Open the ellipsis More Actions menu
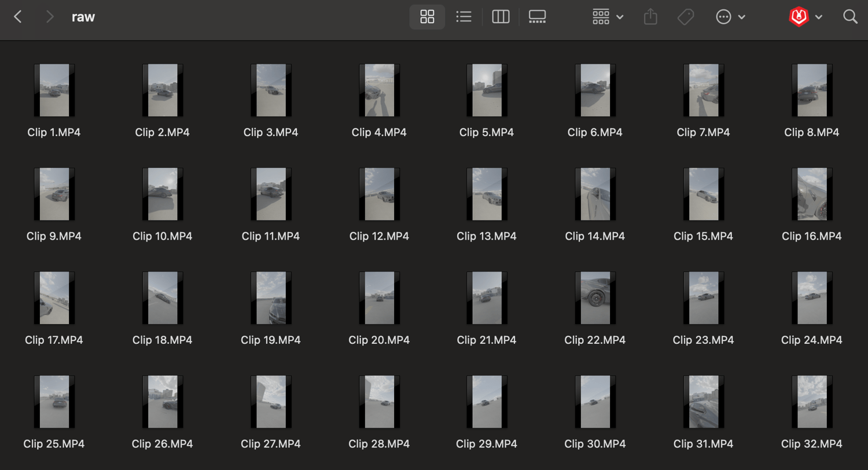868x470 pixels. click(x=731, y=17)
